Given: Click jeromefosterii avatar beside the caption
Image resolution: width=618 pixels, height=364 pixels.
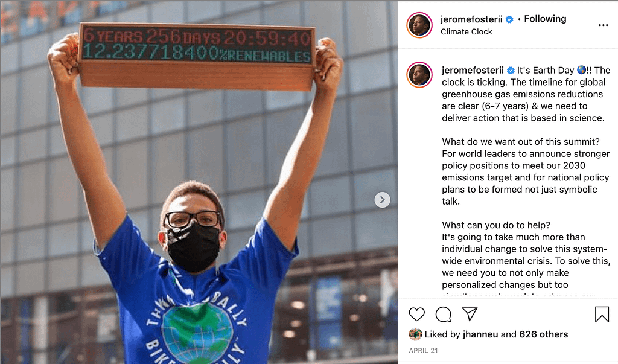Looking at the screenshot, I should point(419,74).
